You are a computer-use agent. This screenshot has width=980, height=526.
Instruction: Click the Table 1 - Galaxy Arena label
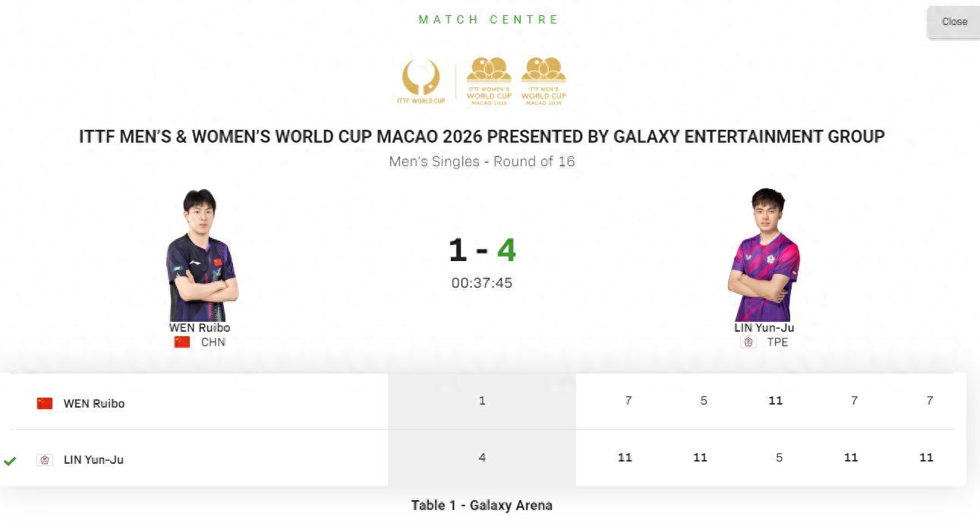(x=482, y=505)
